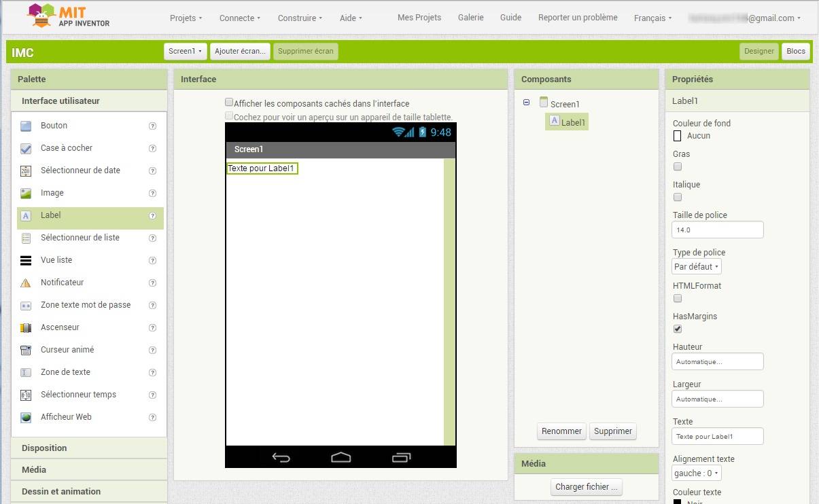Go to Mes Projets
This screenshot has width=819, height=504.
419,18
